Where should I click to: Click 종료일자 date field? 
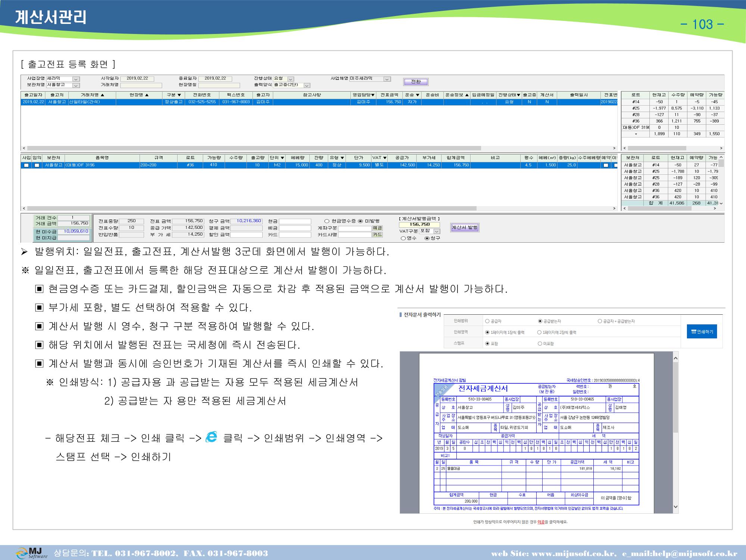tap(215, 79)
